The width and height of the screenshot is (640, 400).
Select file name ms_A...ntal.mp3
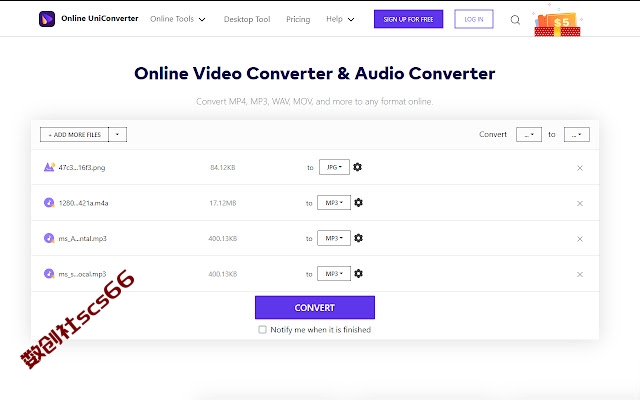point(82,238)
